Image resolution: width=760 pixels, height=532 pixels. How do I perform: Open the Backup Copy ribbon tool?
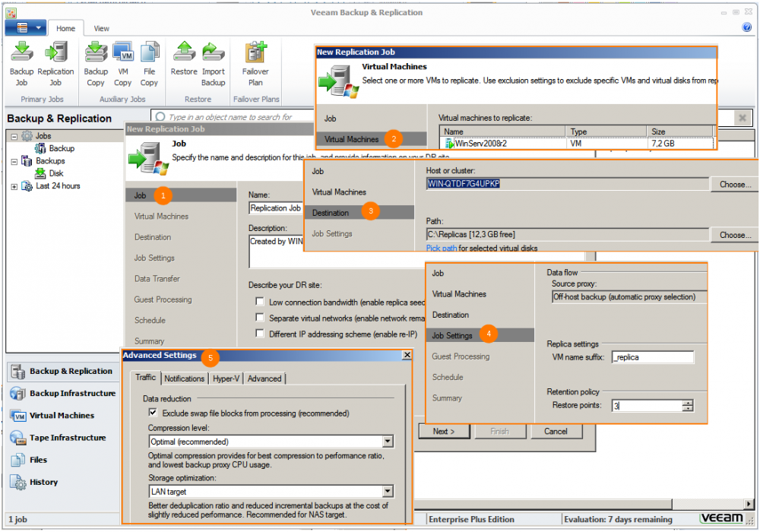tap(96, 64)
